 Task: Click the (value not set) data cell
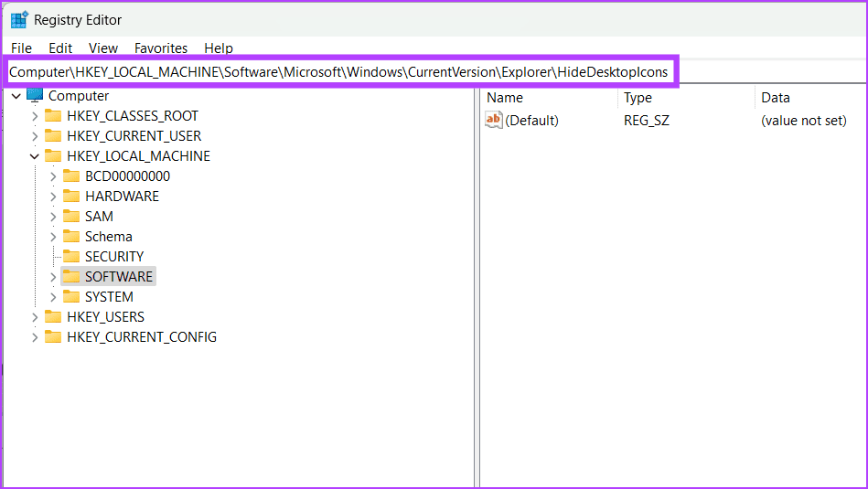(x=803, y=120)
